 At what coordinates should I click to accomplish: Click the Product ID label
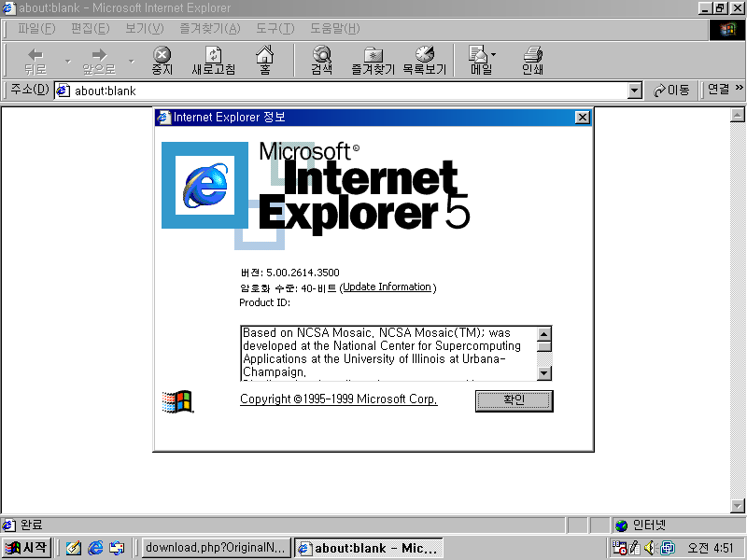pyautogui.click(x=264, y=302)
